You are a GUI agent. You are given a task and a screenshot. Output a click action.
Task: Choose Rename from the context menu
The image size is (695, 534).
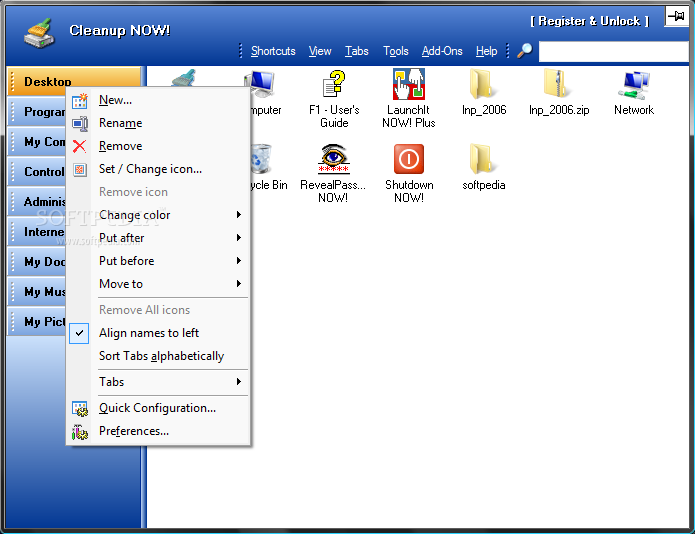[x=159, y=123]
